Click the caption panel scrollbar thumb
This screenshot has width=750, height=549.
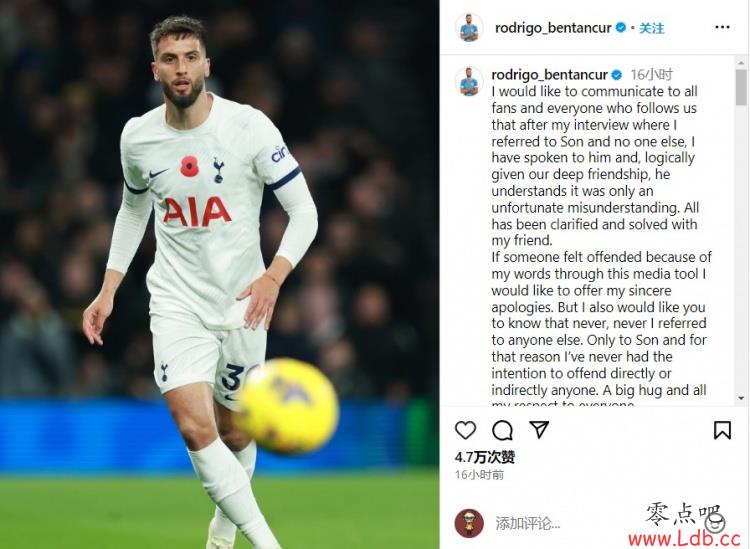(x=741, y=87)
